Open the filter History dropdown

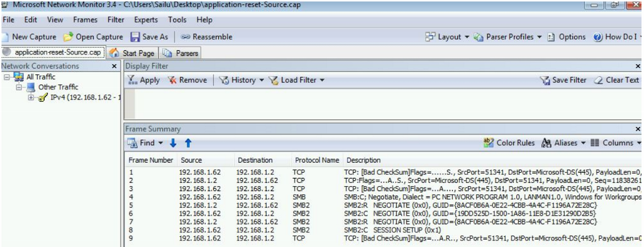241,80
